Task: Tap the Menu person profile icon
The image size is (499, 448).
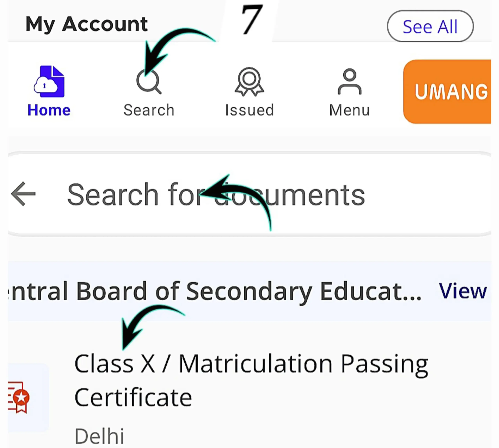Action: coord(350,81)
